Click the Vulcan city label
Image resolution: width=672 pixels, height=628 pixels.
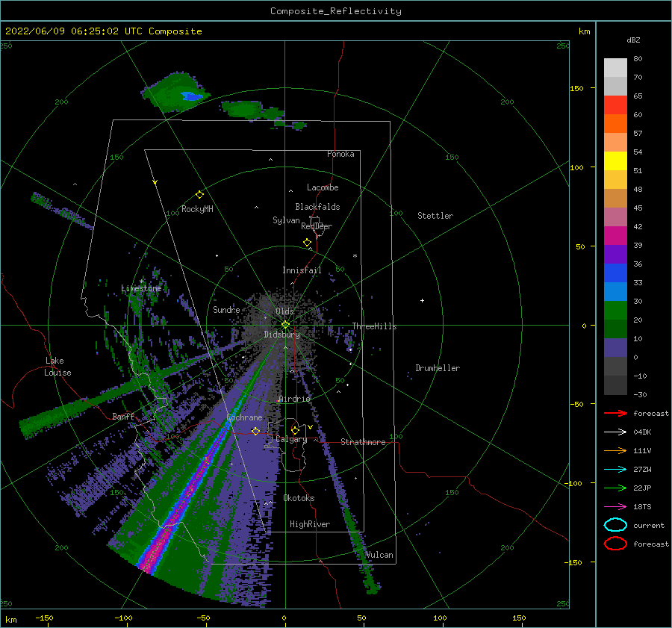click(x=379, y=555)
